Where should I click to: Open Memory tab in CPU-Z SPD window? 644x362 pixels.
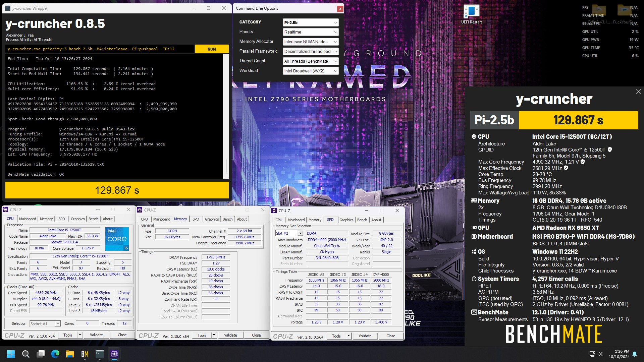315,220
